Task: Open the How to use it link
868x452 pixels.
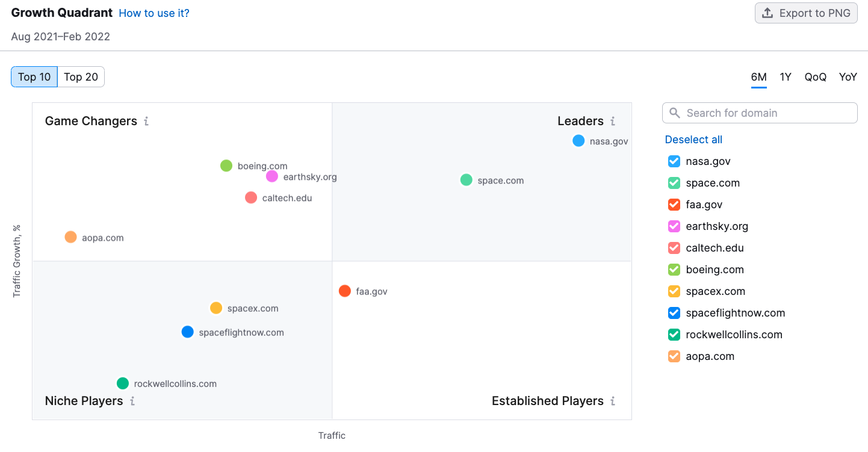Action: click(x=154, y=13)
